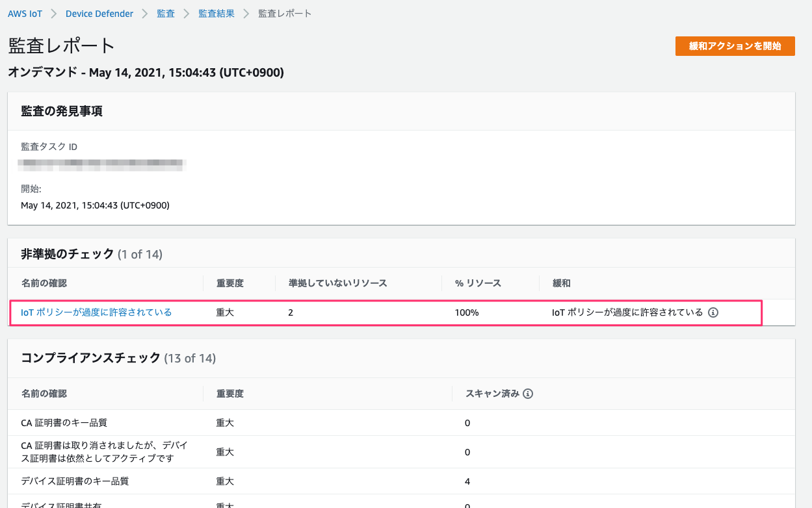Open the 監査 breadcrumb link

coord(165,13)
